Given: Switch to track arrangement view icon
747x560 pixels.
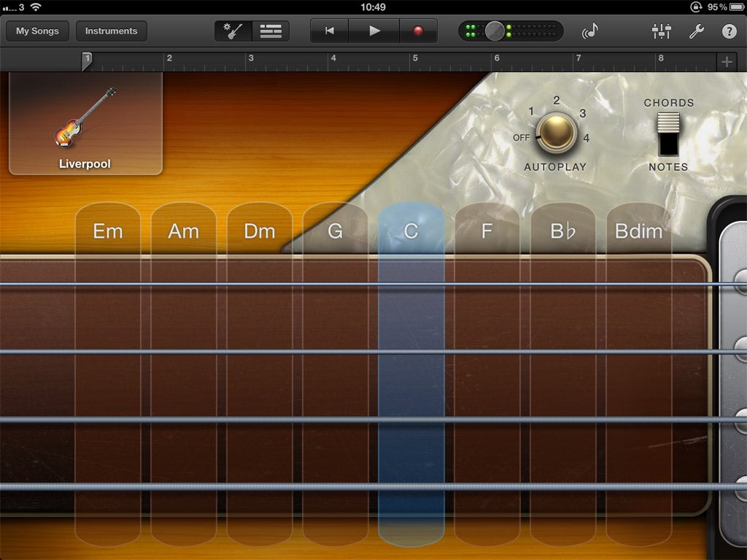Looking at the screenshot, I should coord(271,31).
